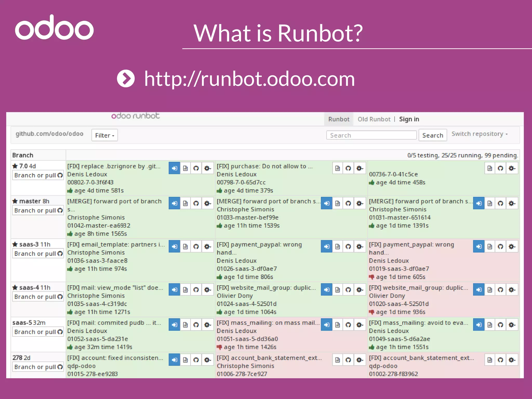The height and width of the screenshot is (399, 532).
Task: Click sign-in icon for build 00802-7-0-3f6f43
Action: [174, 168]
